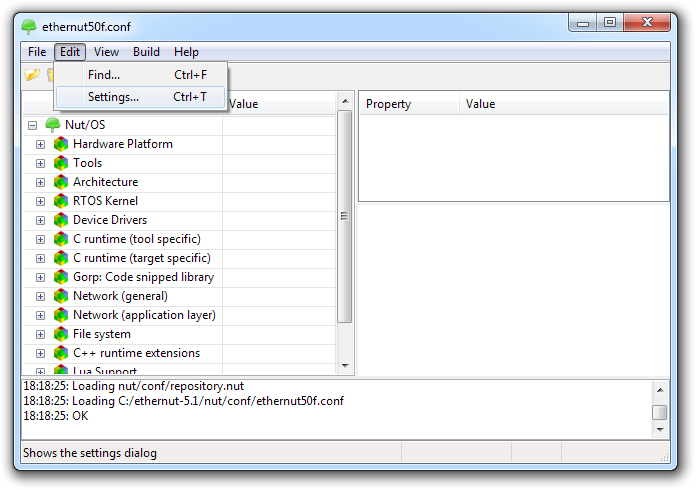Choose Settings... from the Edit menu
This screenshot has width=696, height=490.
pyautogui.click(x=140, y=97)
